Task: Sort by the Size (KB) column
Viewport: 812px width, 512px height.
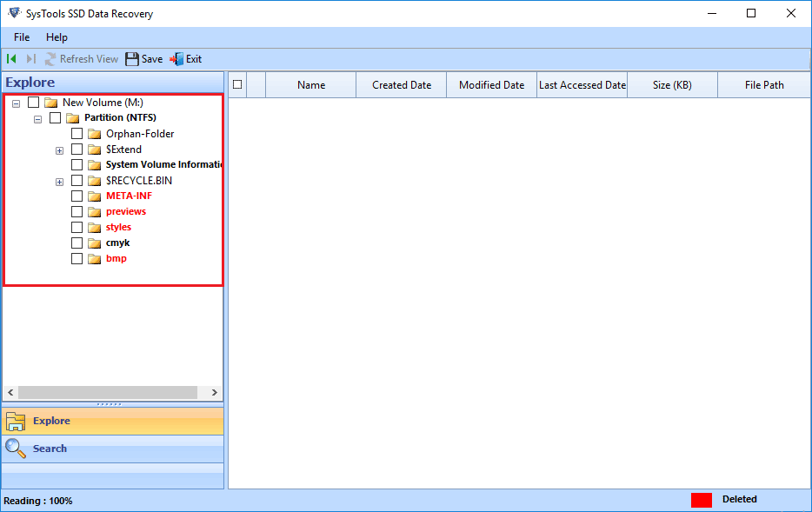Action: (x=672, y=85)
